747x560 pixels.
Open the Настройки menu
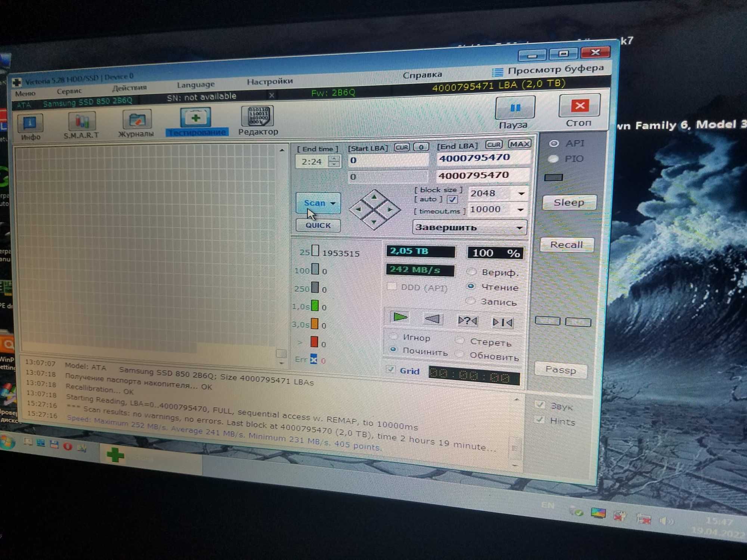(x=270, y=81)
